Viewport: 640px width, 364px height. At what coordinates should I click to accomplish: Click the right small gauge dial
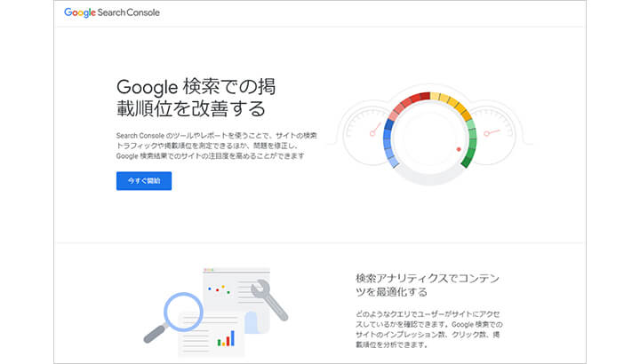[493, 137]
